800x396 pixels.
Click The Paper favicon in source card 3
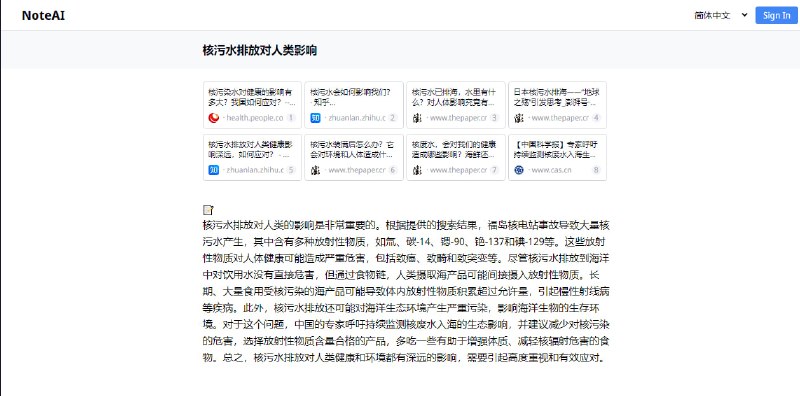[x=417, y=118]
